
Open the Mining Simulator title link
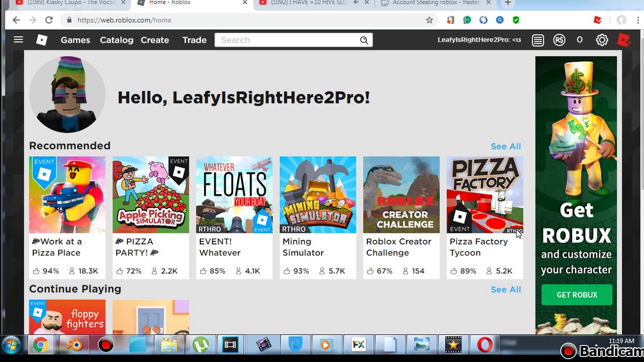303,247
